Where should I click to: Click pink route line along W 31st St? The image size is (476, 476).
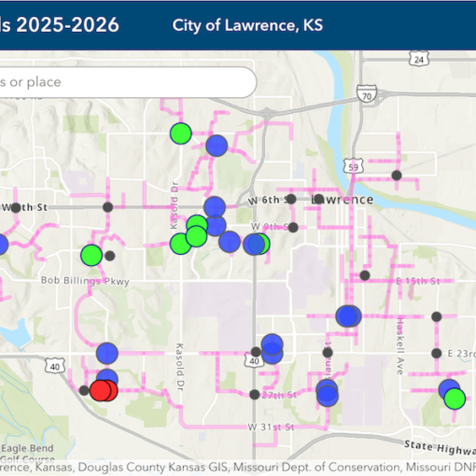tap(217, 427)
